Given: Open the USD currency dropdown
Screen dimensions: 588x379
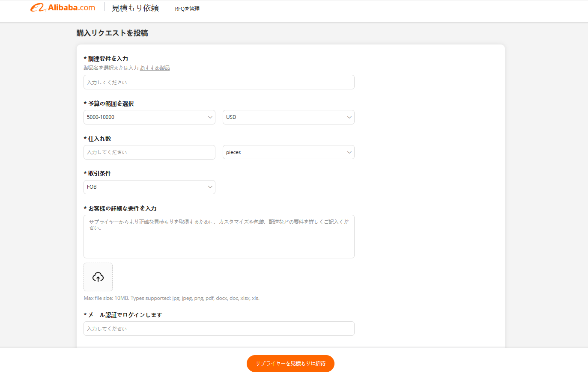Looking at the screenshot, I should 289,117.
